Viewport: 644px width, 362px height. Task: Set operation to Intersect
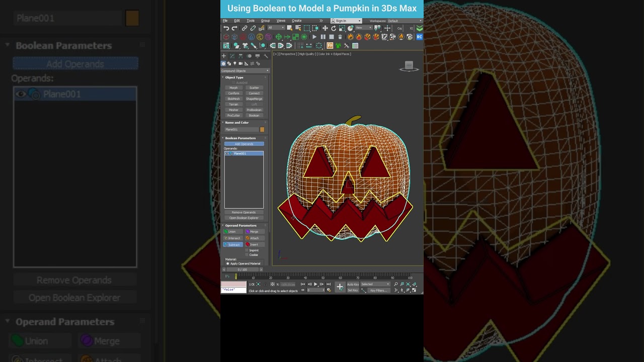click(x=233, y=238)
